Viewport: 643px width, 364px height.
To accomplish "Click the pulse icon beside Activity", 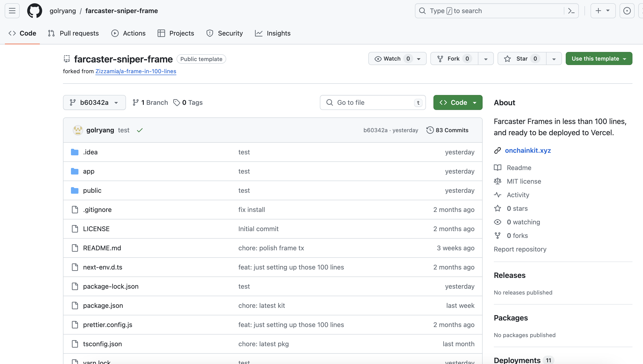I will point(497,195).
